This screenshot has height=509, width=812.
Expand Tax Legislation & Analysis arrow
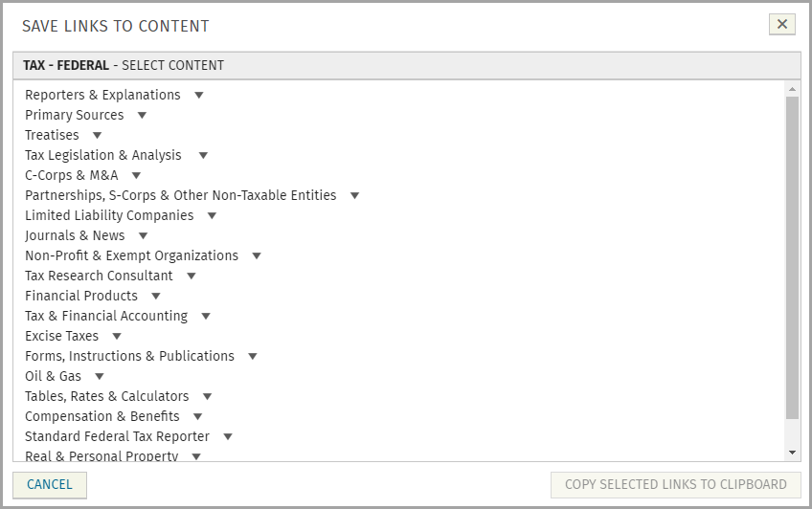pyautogui.click(x=203, y=156)
